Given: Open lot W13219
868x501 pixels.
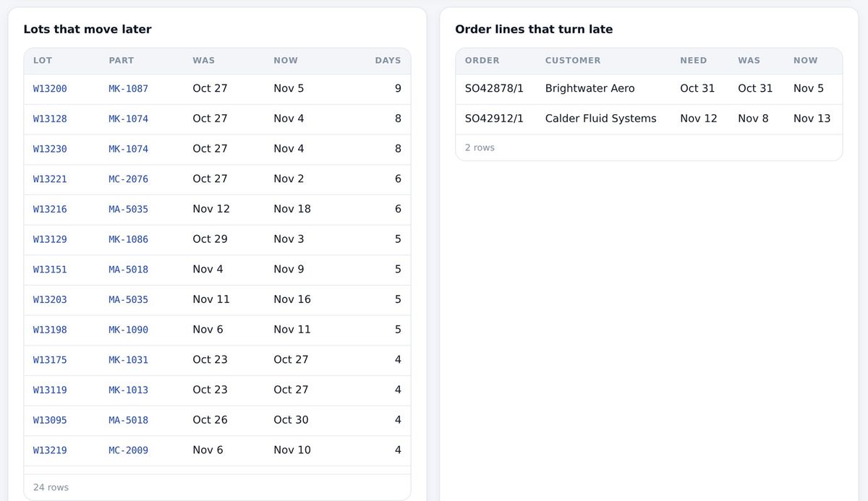Looking at the screenshot, I should click(x=50, y=450).
